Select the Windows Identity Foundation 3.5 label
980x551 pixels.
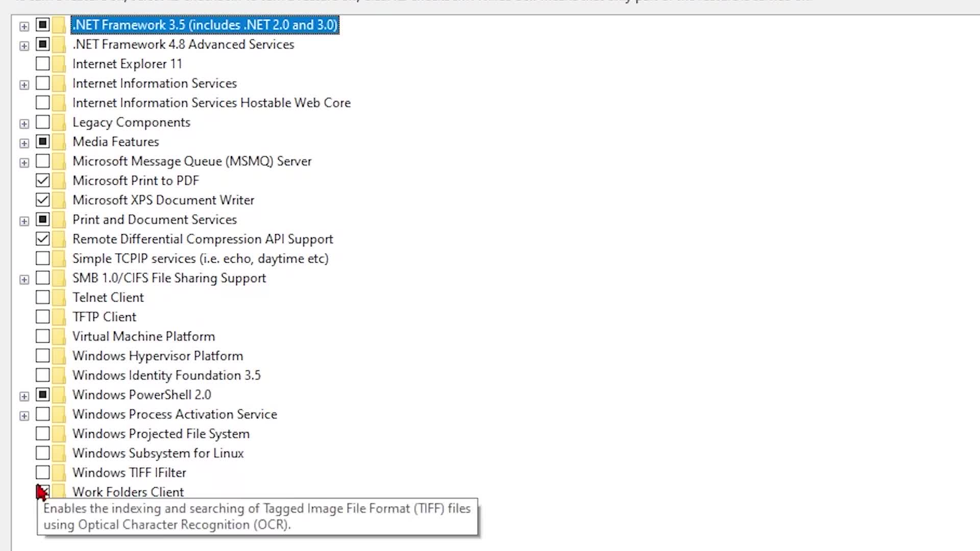[166, 374]
